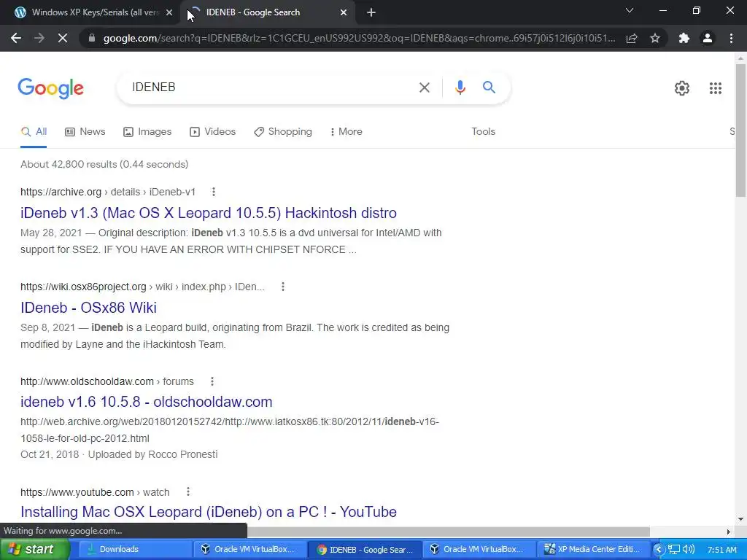Close the IDENEB Google Search tab

pyautogui.click(x=344, y=12)
